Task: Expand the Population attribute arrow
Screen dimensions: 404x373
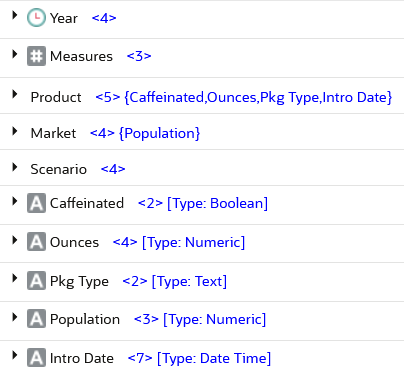Action: pyautogui.click(x=14, y=317)
